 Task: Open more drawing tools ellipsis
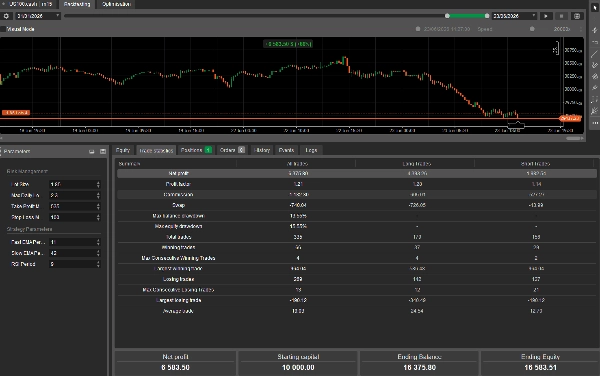595,123
